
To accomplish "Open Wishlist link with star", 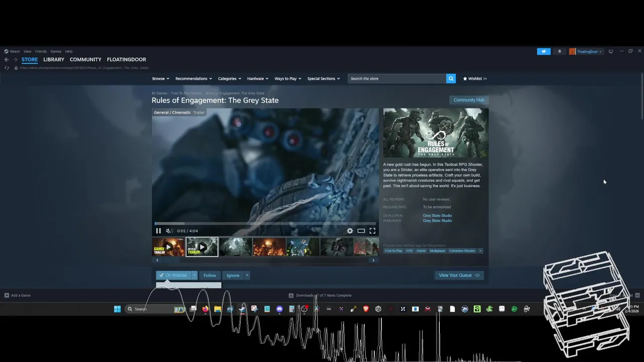I will [x=474, y=78].
